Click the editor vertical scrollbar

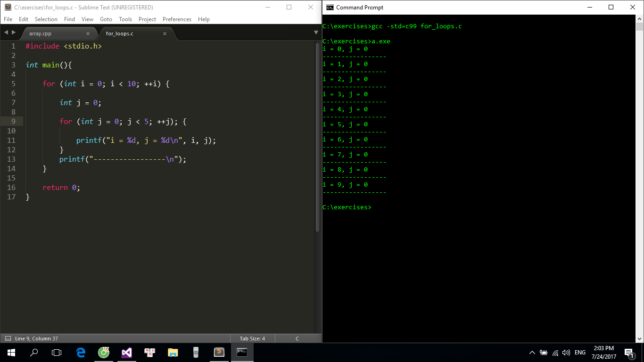click(x=318, y=137)
